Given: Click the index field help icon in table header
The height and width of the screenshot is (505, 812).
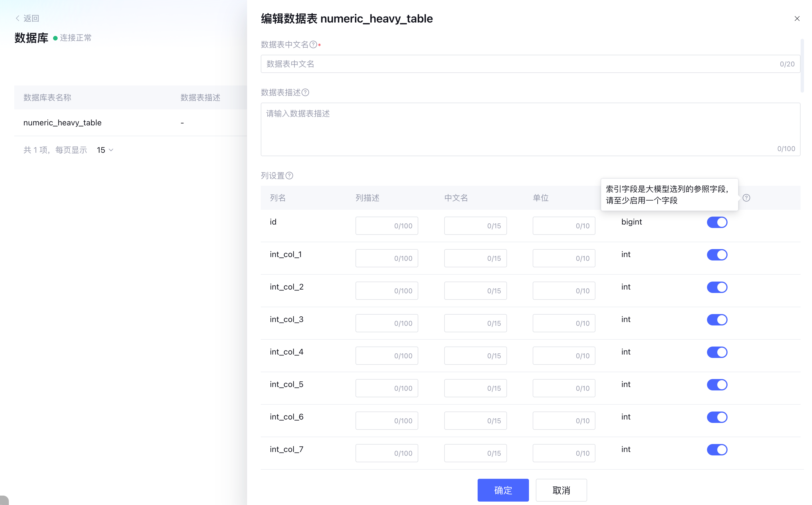Looking at the screenshot, I should click(746, 198).
